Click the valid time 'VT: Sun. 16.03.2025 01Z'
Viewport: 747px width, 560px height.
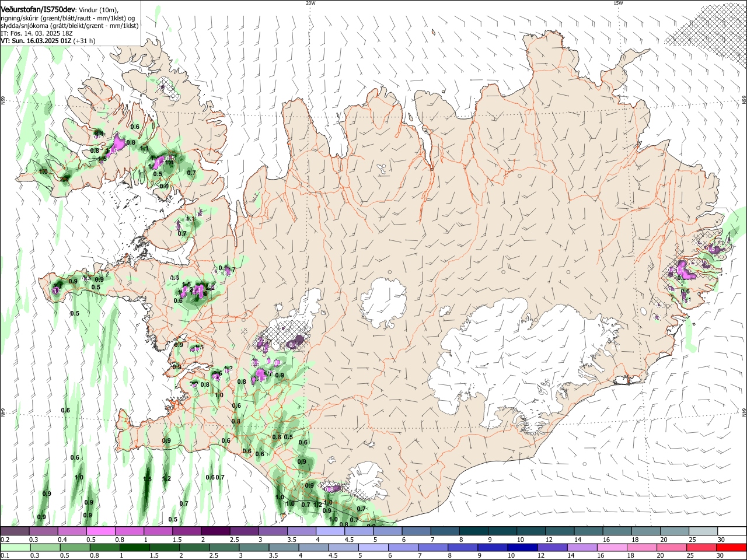[36, 41]
